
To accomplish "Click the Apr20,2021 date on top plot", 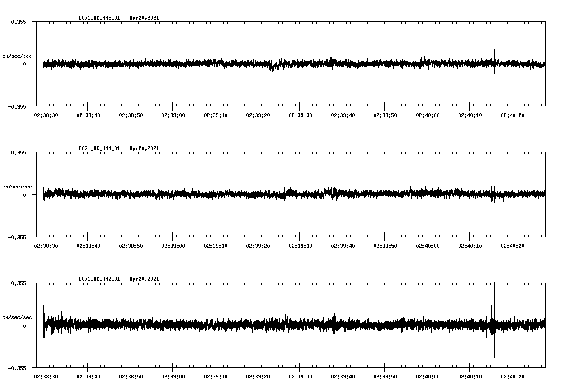I will (145, 18).
